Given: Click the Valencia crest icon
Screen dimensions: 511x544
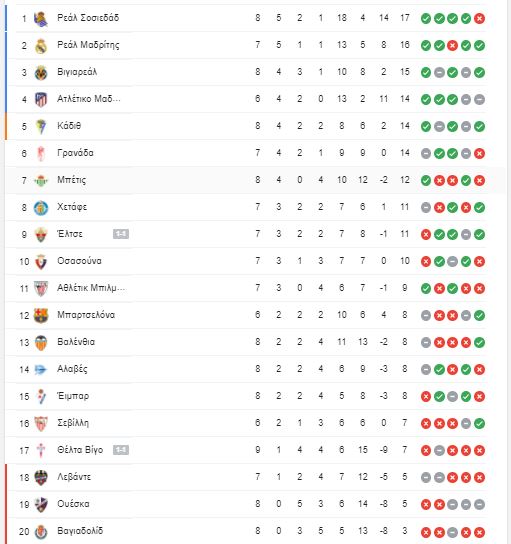Looking at the screenshot, I should (41, 343).
